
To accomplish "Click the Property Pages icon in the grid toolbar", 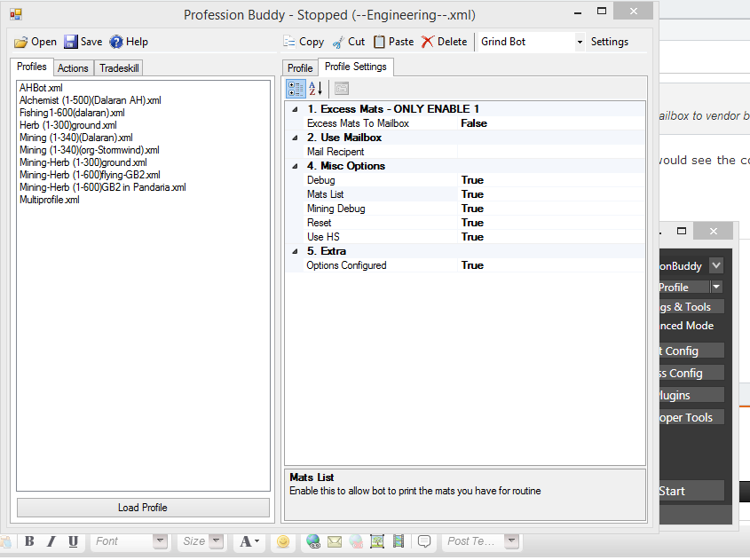I will tap(342, 89).
